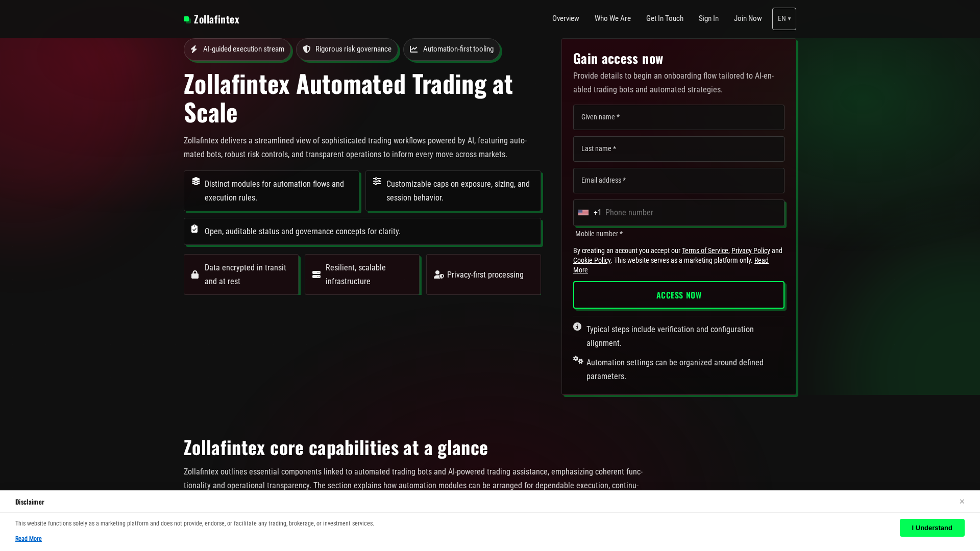Click Read More in the signup form text

761,260
